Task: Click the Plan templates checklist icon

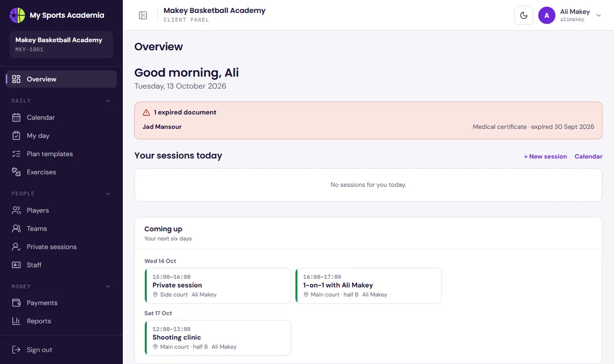Action: [x=16, y=154]
